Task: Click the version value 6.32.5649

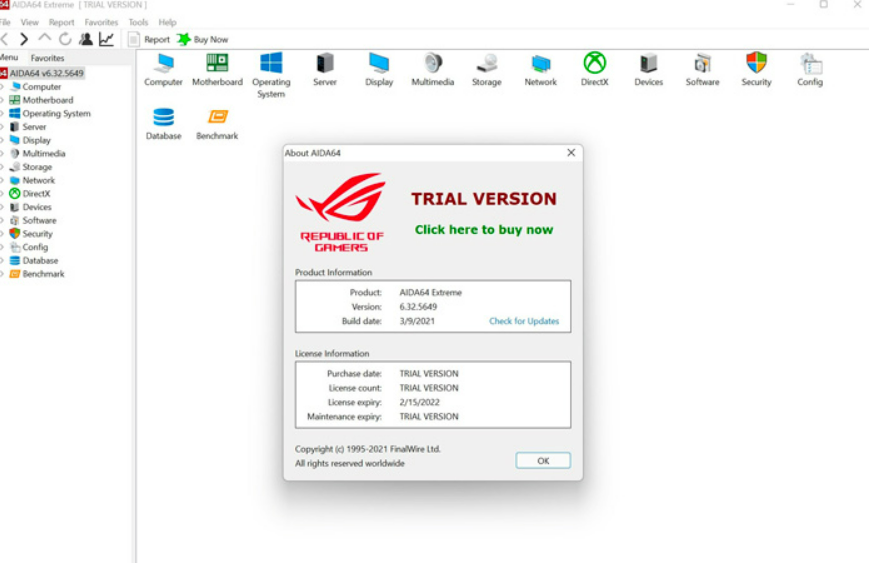Action: coord(418,307)
